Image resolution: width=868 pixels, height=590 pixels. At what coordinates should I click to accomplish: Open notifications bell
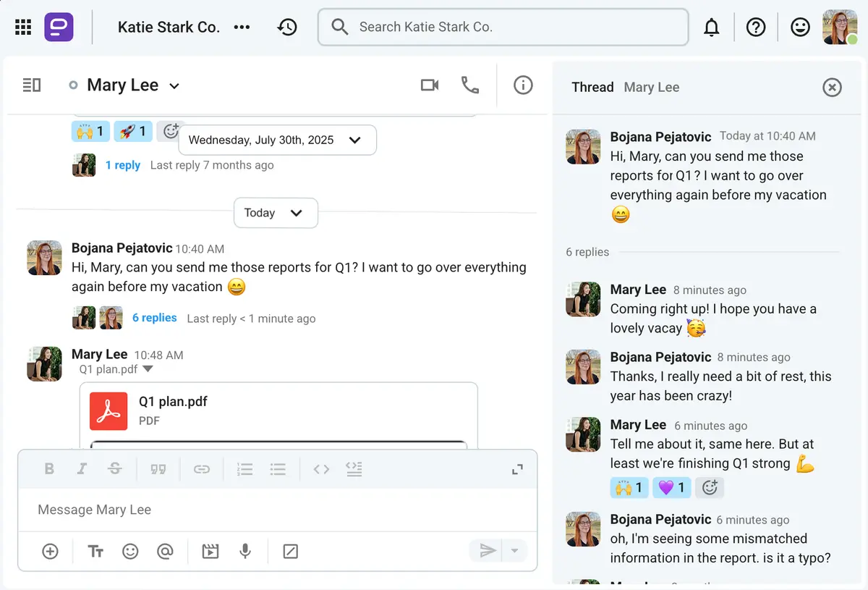pyautogui.click(x=712, y=28)
